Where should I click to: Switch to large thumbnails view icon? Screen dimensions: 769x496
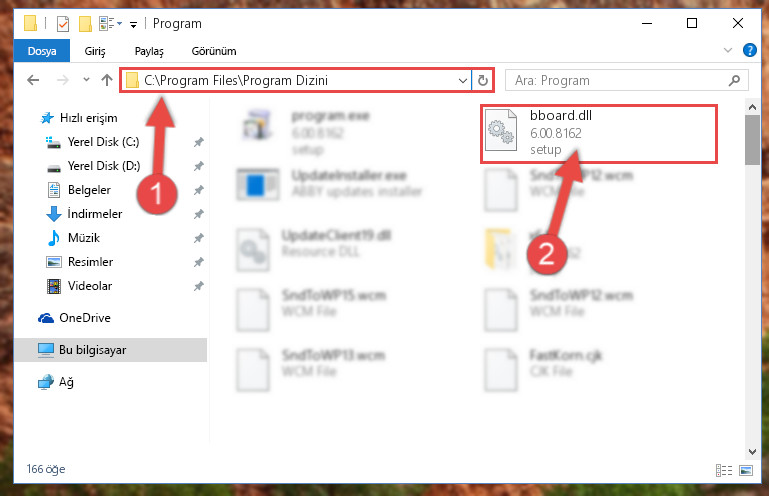point(746,470)
